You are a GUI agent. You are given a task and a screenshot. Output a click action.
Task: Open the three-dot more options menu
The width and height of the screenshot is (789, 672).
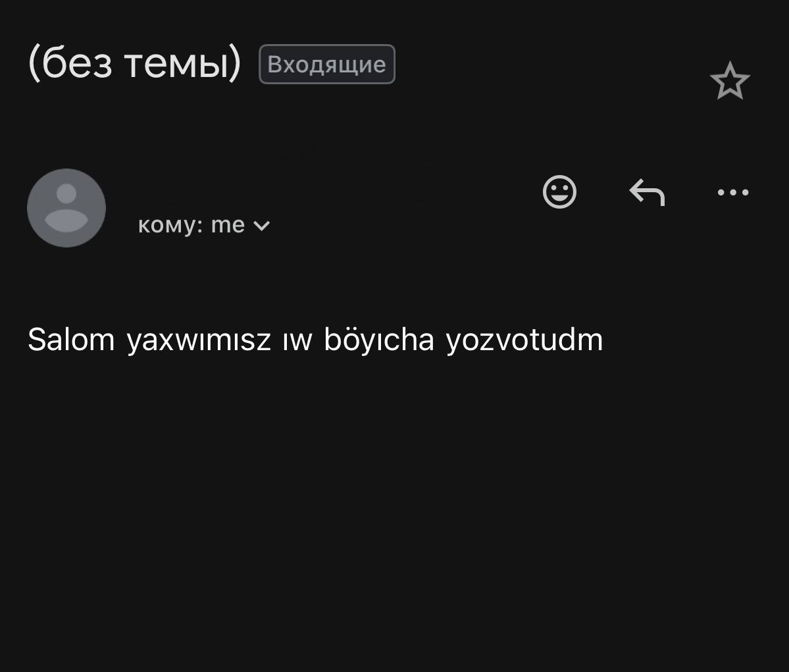point(733,192)
